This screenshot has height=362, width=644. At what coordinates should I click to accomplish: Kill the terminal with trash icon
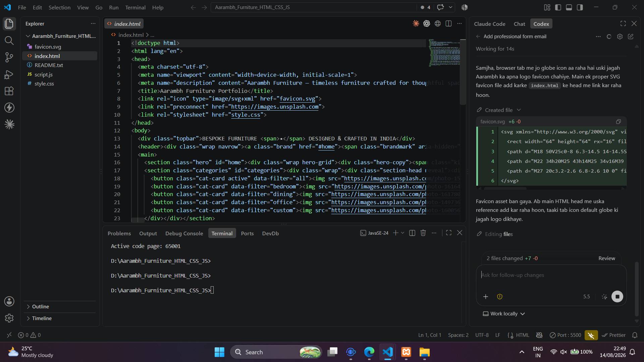[423, 233]
